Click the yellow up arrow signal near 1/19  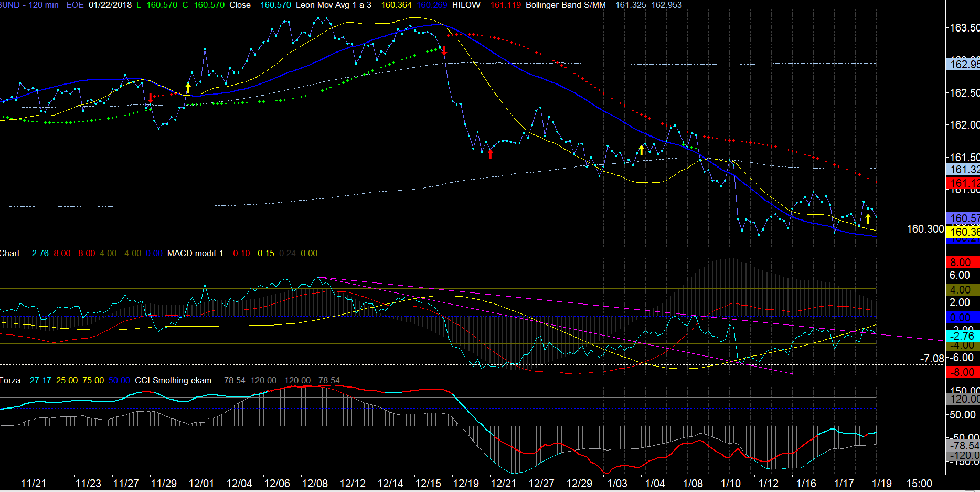(868, 218)
